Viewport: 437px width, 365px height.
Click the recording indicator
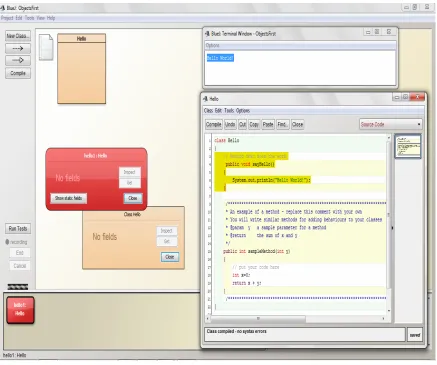tap(17, 242)
